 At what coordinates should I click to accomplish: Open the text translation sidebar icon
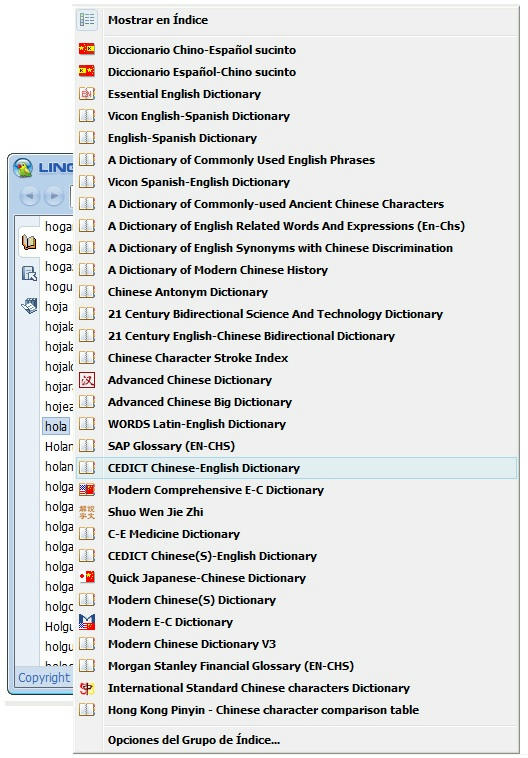click(29, 274)
